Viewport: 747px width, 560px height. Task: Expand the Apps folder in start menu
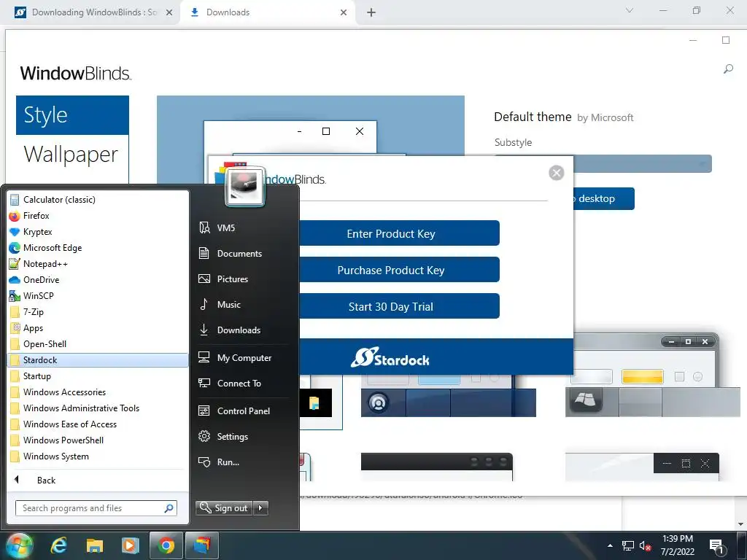pos(98,328)
